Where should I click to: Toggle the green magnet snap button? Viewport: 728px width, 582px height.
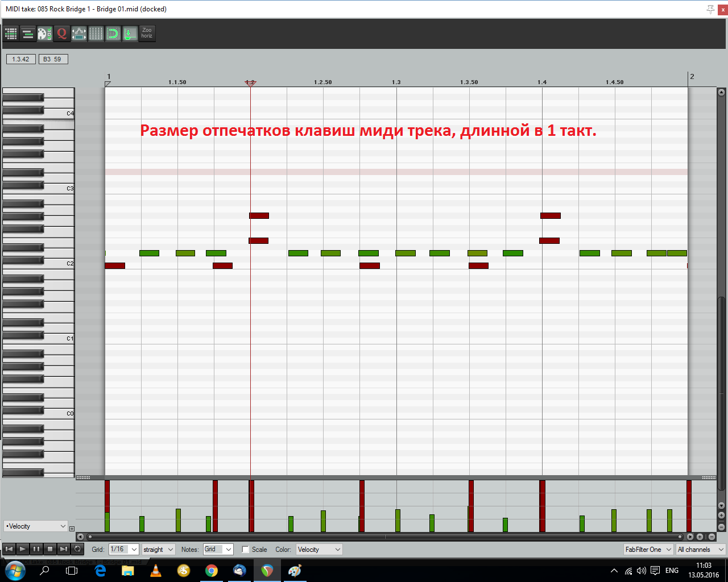113,34
